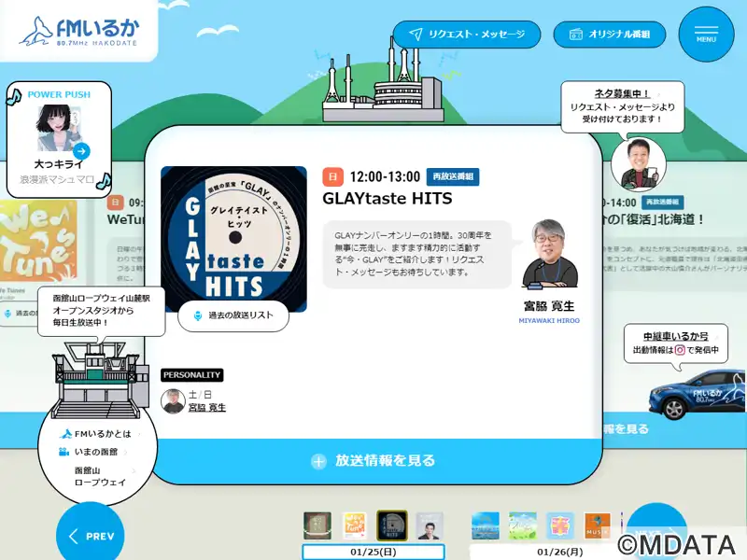Viewport: 747px width, 560px height.
Task: Click microphone icon in 過去の放送リスト button
Action: click(198, 315)
